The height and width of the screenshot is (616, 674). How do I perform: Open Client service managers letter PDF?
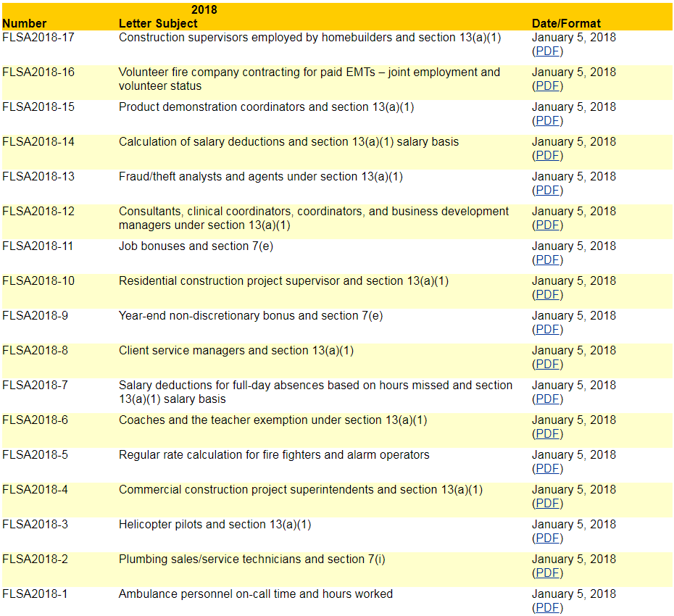coord(547,365)
